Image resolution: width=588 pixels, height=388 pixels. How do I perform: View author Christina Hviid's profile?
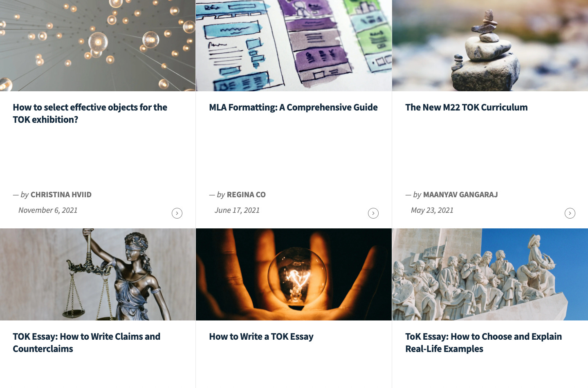tap(61, 195)
